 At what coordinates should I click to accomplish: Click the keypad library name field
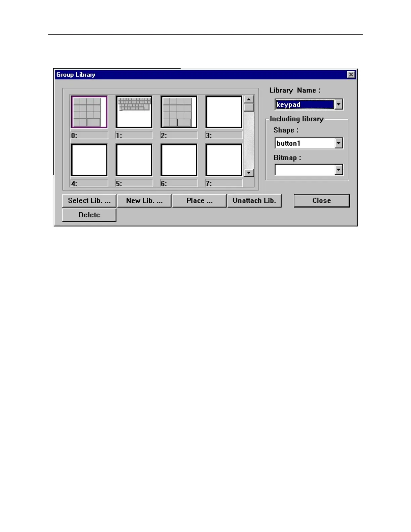coord(305,104)
